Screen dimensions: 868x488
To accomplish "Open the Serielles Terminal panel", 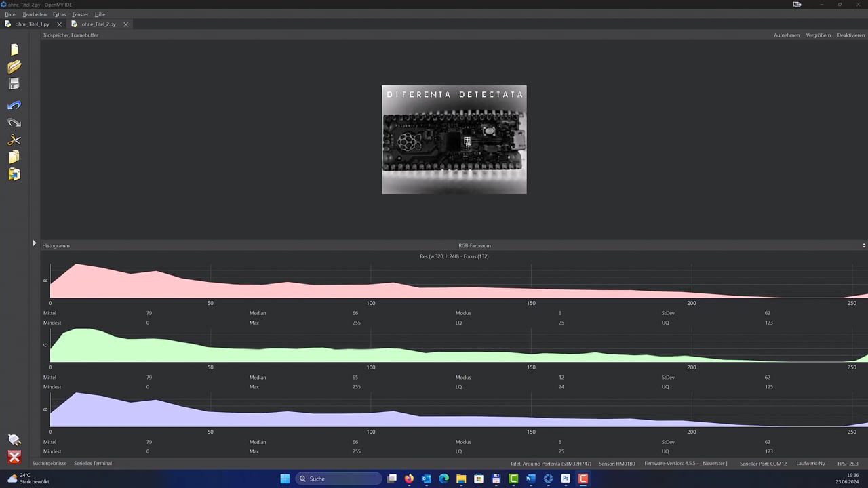I will [x=93, y=464].
